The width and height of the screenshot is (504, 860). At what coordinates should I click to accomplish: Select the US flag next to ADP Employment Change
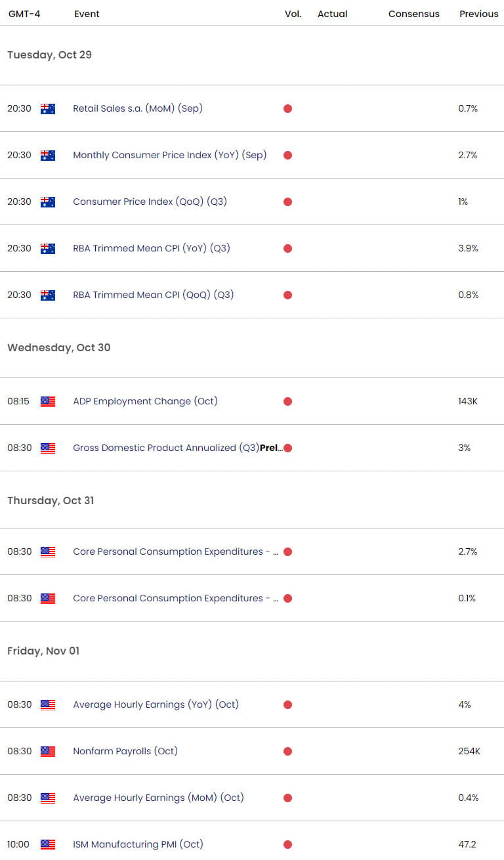pos(47,401)
